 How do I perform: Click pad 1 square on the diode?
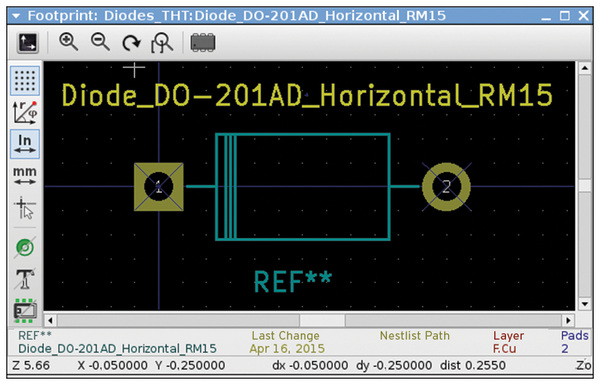[159, 187]
